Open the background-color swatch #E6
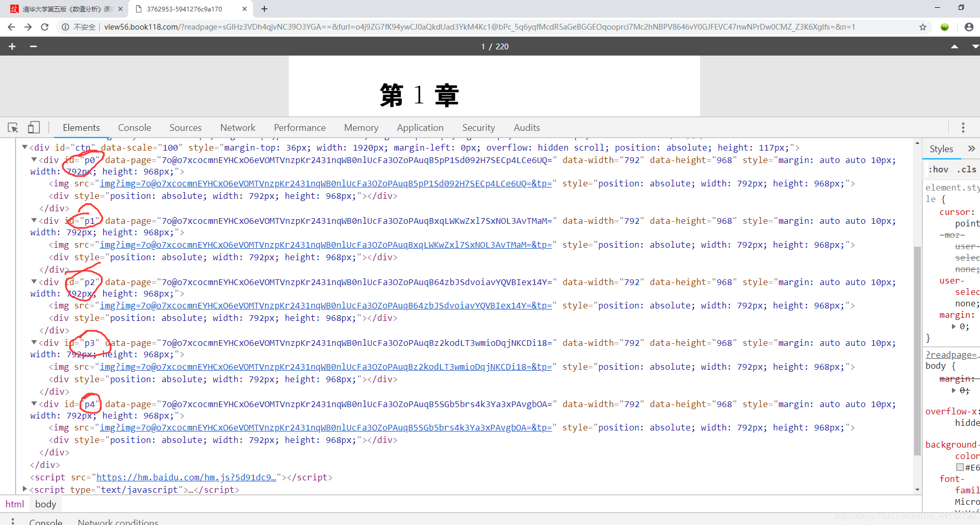This screenshot has height=525, width=980. click(x=960, y=467)
